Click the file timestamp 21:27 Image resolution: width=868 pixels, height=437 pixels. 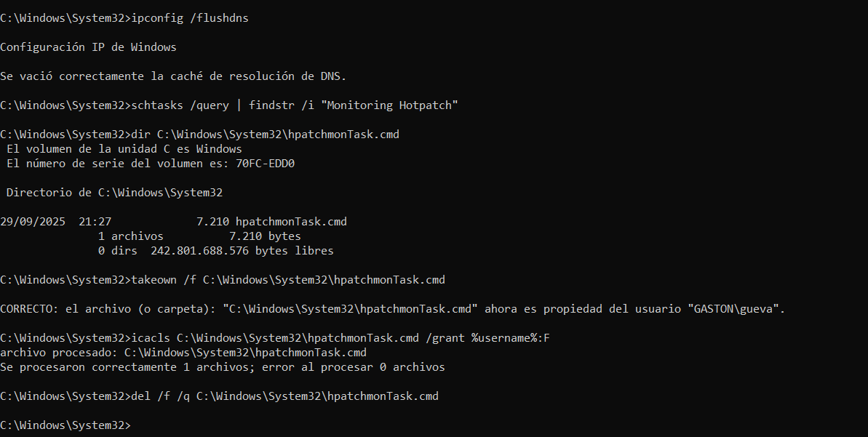[95, 222]
